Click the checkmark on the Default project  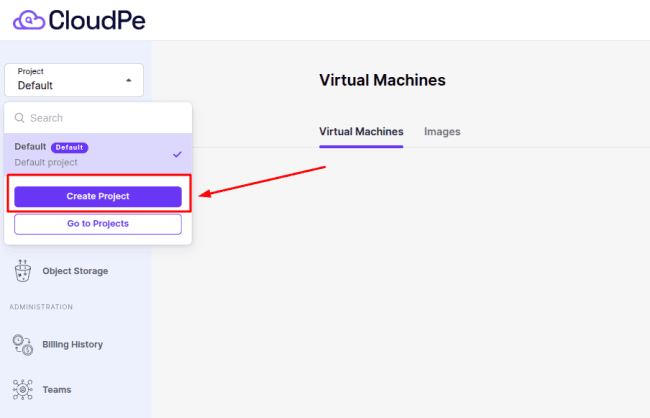(x=177, y=154)
